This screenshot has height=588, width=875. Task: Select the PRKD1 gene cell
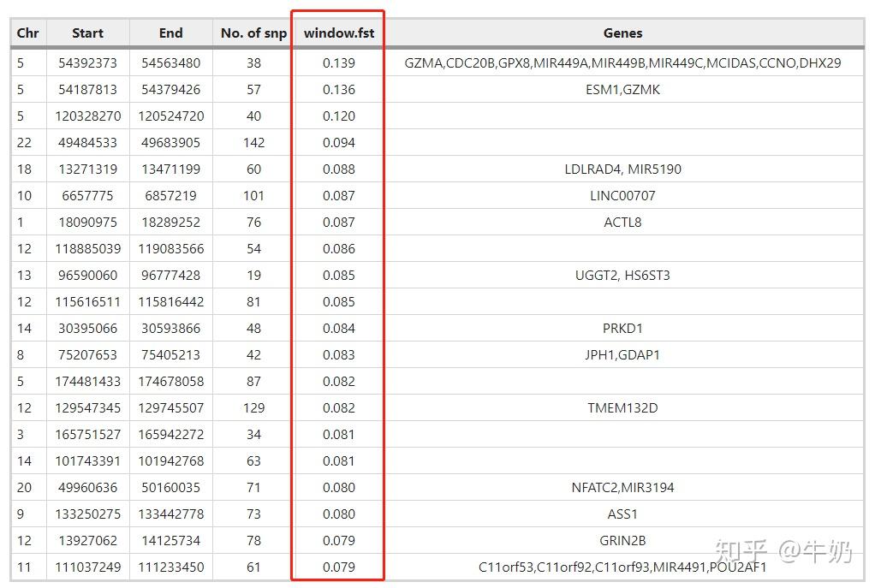622,329
